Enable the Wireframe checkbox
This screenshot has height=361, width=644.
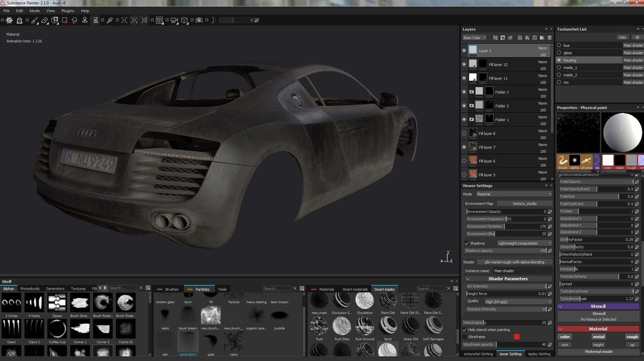point(464,337)
